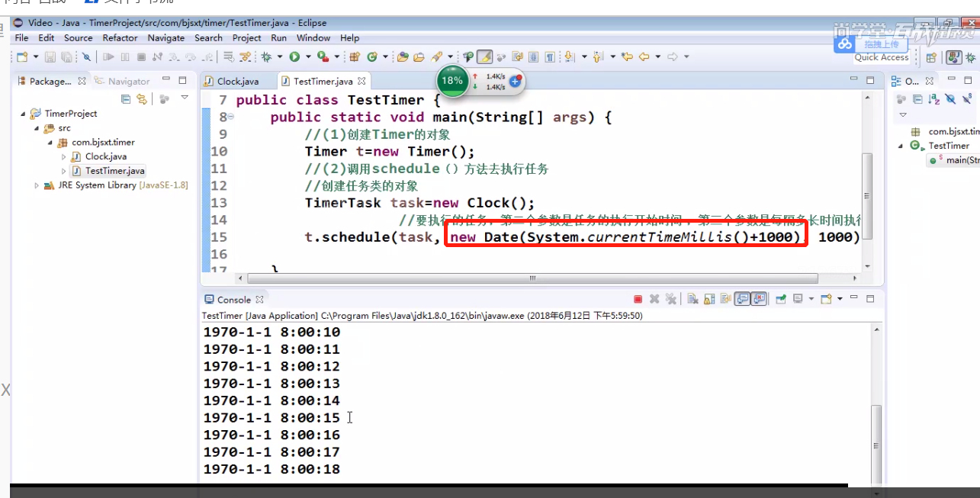Terminate the program with red stop square
The width and height of the screenshot is (980, 498).
tap(638, 299)
